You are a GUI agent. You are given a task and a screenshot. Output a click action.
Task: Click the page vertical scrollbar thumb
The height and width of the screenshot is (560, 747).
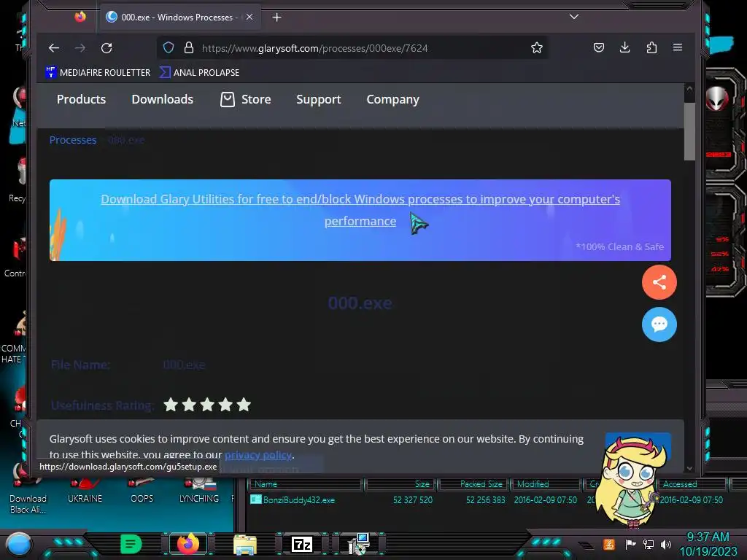(689, 131)
